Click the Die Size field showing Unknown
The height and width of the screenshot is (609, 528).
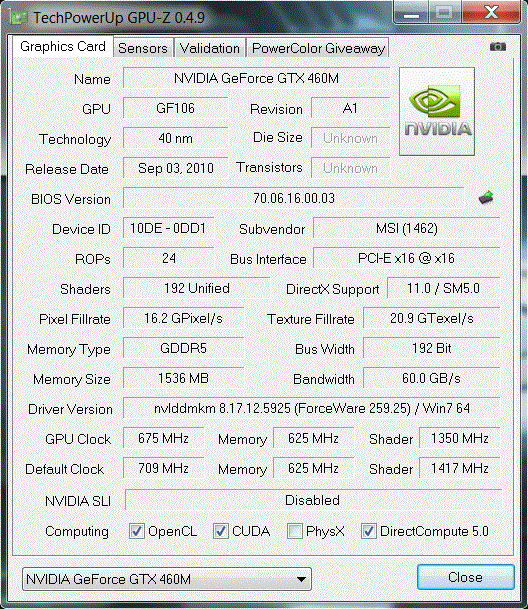(350, 138)
